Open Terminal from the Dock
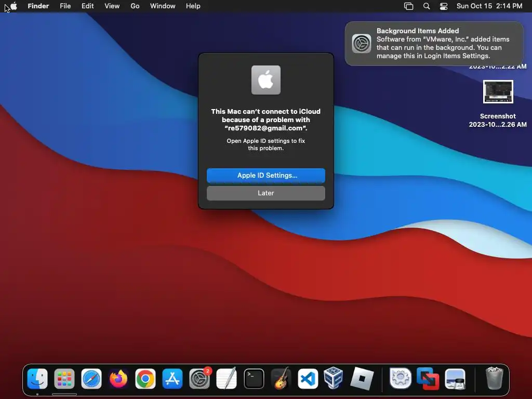 254,379
